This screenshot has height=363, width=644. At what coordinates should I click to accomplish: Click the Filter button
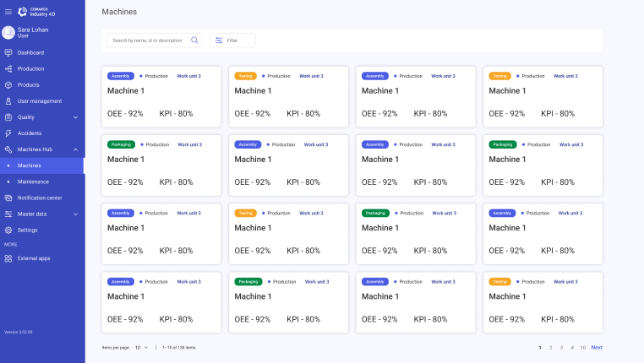pos(232,41)
